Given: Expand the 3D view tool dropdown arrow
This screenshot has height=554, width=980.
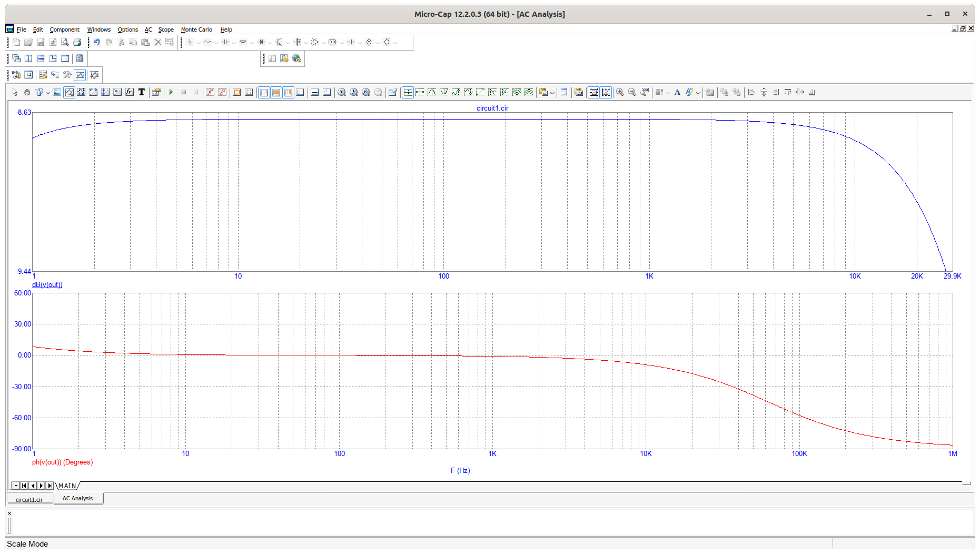Looking at the screenshot, I should [x=47, y=93].
